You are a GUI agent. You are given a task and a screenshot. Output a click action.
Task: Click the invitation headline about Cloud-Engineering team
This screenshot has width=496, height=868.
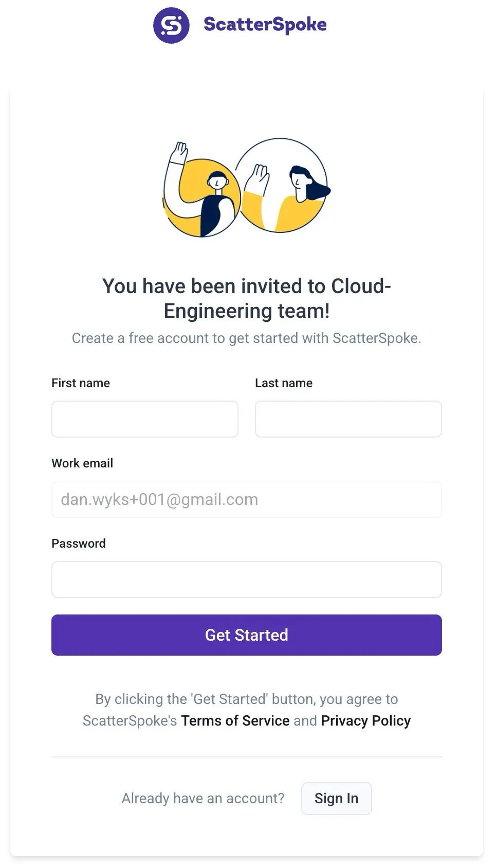[246, 298]
